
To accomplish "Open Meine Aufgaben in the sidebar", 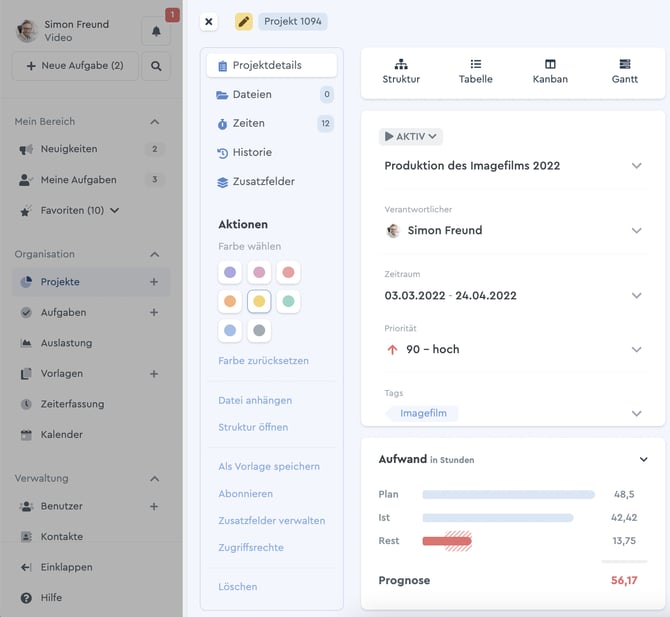I will coord(91,180).
